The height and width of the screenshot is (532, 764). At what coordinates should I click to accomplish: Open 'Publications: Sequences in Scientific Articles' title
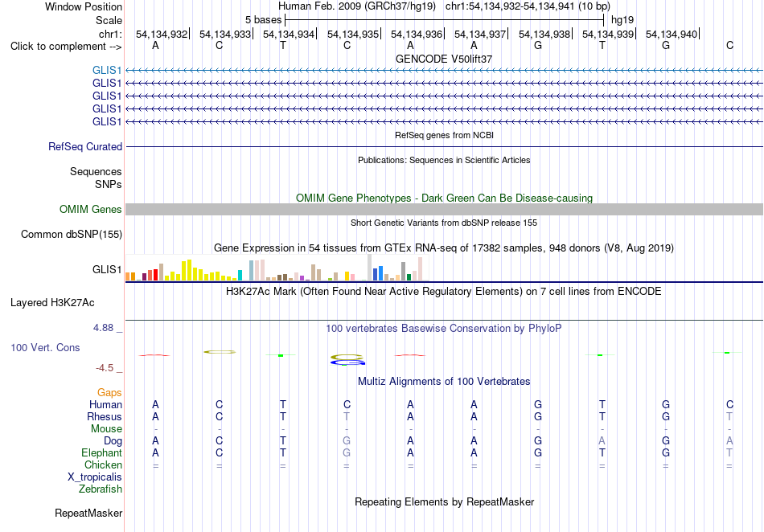point(444,160)
